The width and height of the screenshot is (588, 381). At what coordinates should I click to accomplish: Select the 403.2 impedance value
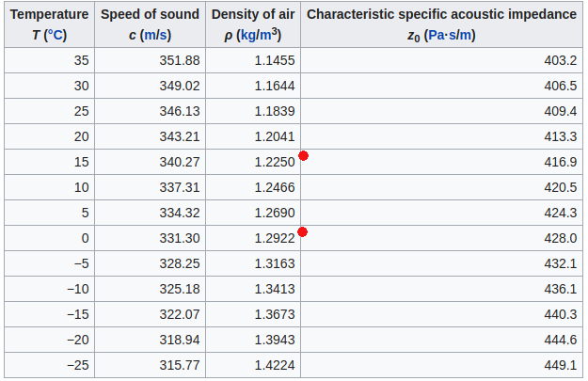[x=561, y=60]
